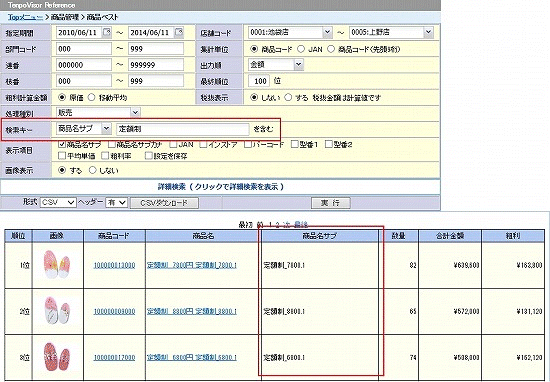Click 部門コード start field 000
Screen dimensions: 550x382
pos(84,49)
